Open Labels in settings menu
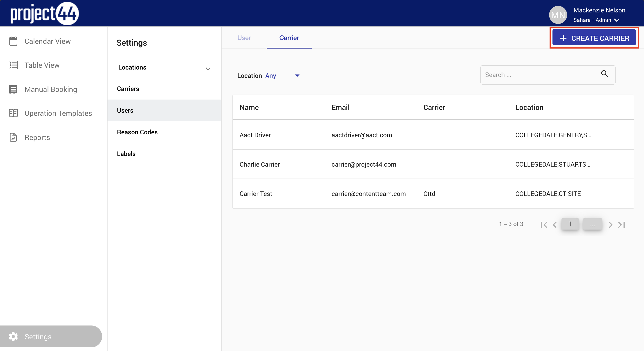The image size is (644, 351). click(x=164, y=154)
